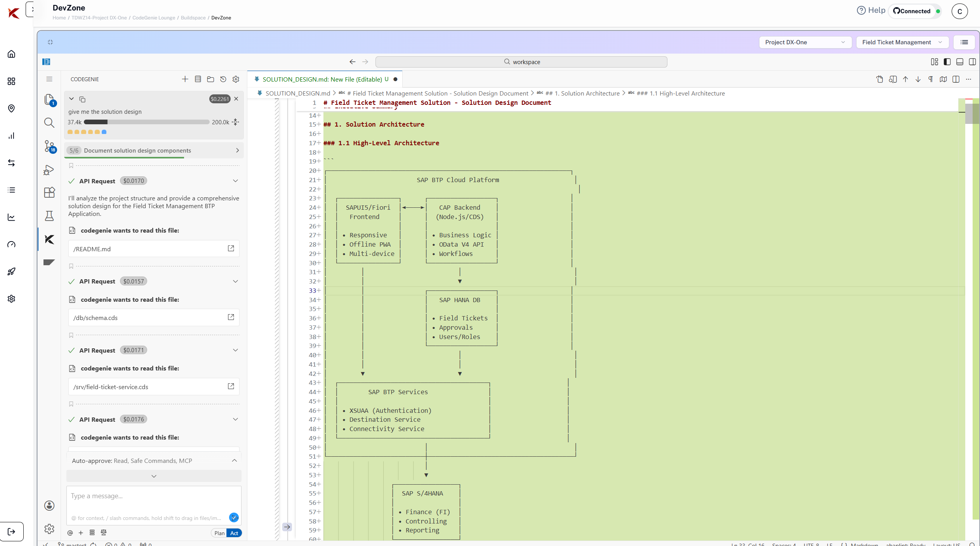Click the CodeGenie Lounge breadcrumb
980x546 pixels.
click(x=154, y=18)
